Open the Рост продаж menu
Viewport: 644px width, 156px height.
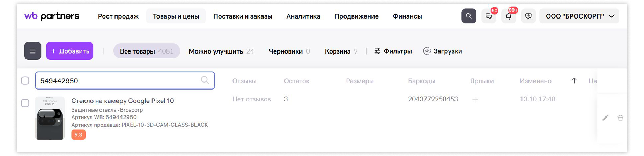[118, 16]
